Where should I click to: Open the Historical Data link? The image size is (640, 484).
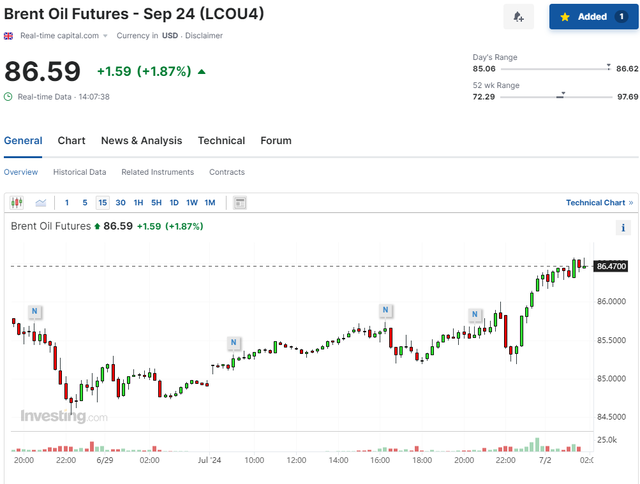tap(79, 172)
